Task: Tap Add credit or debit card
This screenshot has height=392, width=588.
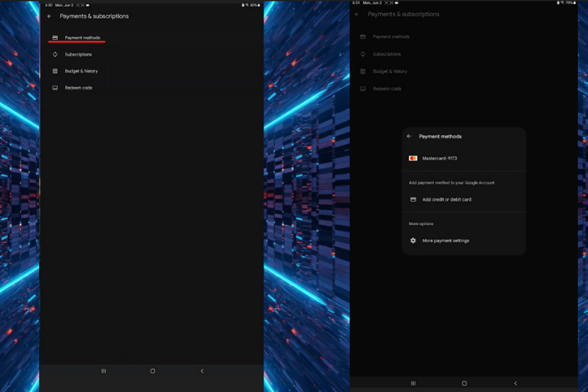Action: [447, 199]
